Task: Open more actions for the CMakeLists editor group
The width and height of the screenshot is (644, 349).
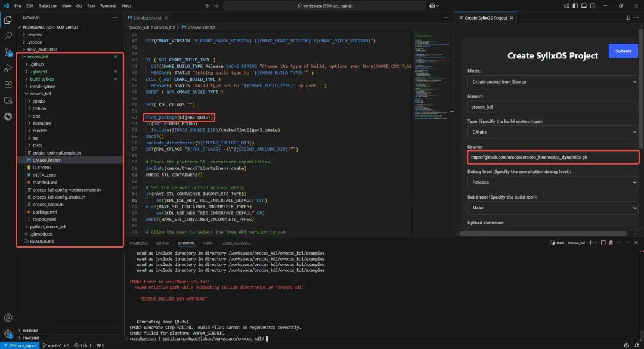Action: (x=446, y=18)
